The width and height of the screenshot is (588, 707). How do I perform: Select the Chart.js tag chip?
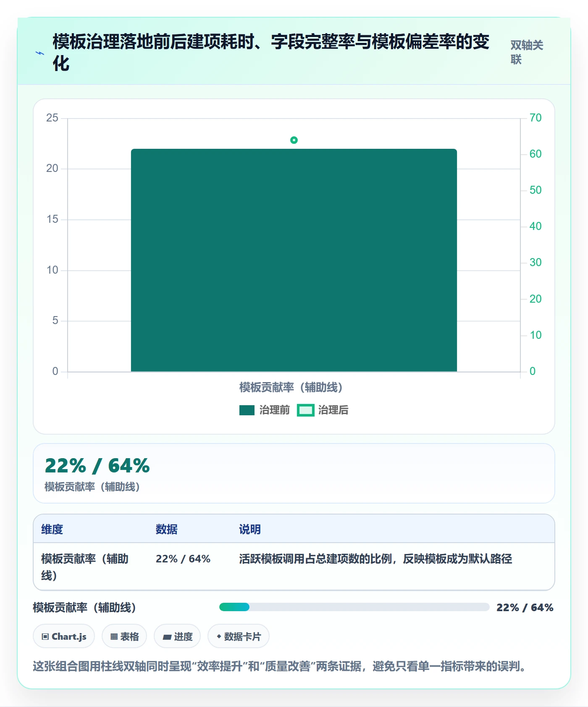click(64, 636)
